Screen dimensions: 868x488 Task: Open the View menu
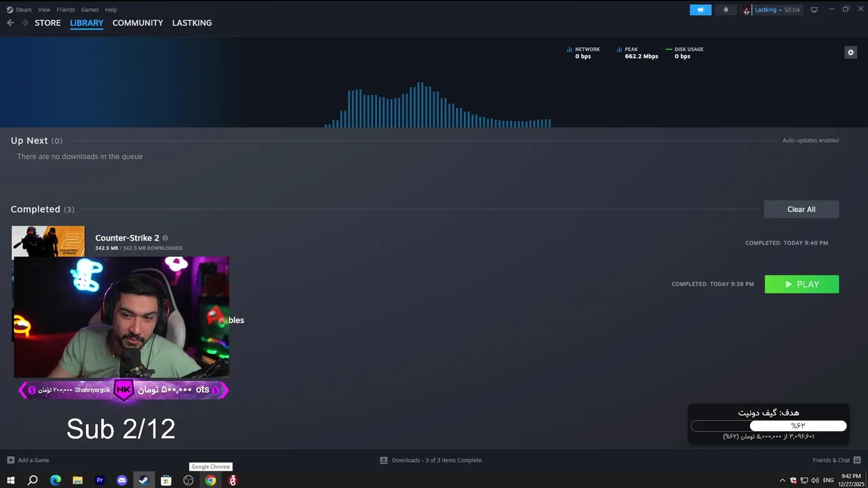click(x=44, y=9)
